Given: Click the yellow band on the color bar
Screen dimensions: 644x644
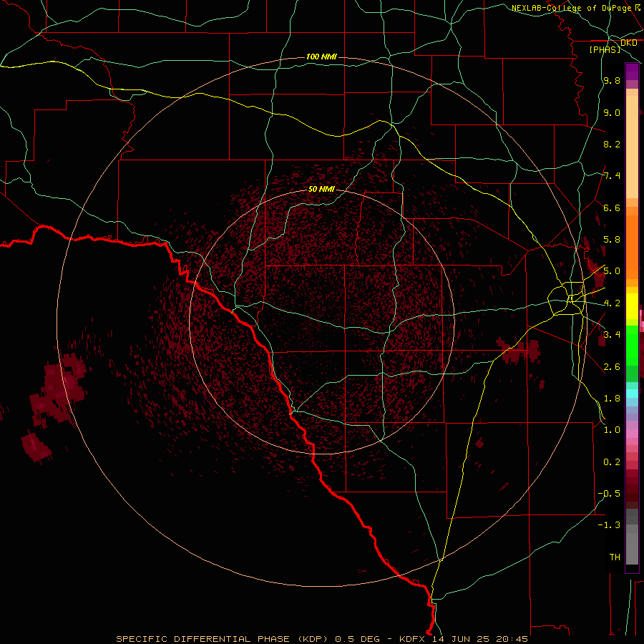Looking at the screenshot, I should coord(632,306).
